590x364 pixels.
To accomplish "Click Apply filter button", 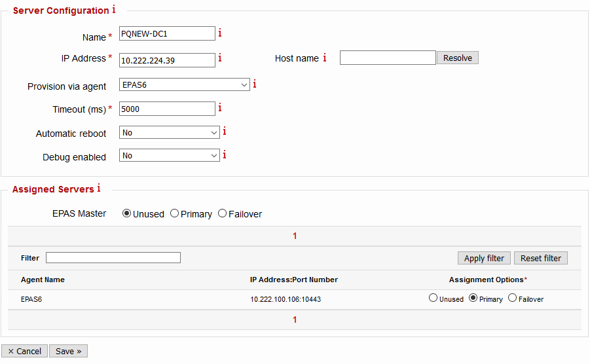I will (484, 258).
